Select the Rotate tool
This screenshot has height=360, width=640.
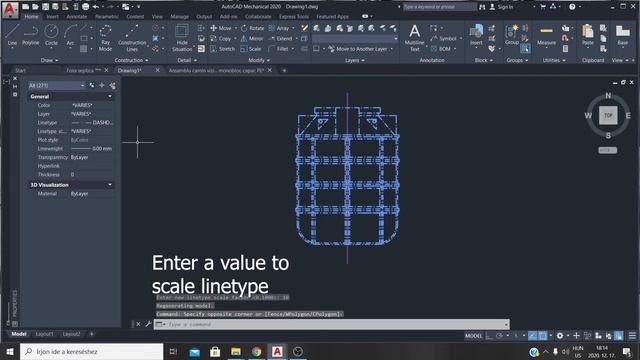click(252, 28)
